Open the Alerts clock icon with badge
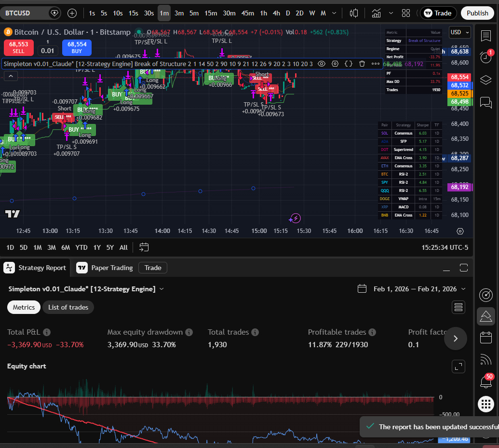 [x=486, y=57]
